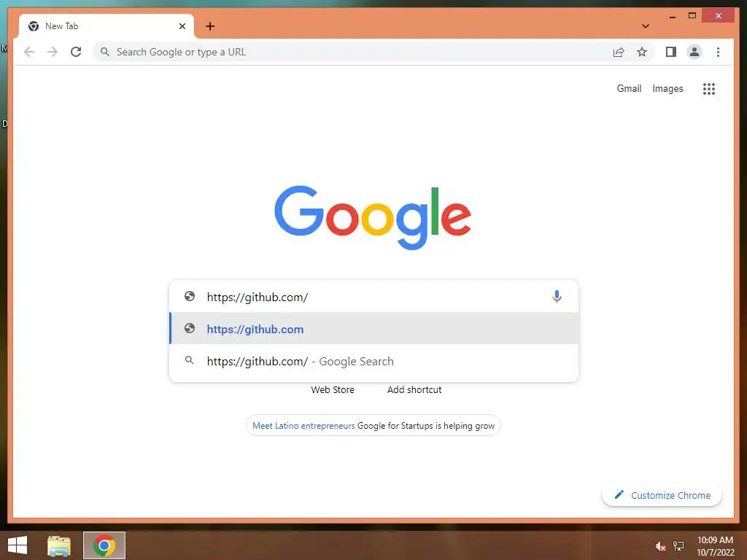Click the globe icon beside https://github.com/
This screenshot has height=560, width=747.
(190, 296)
